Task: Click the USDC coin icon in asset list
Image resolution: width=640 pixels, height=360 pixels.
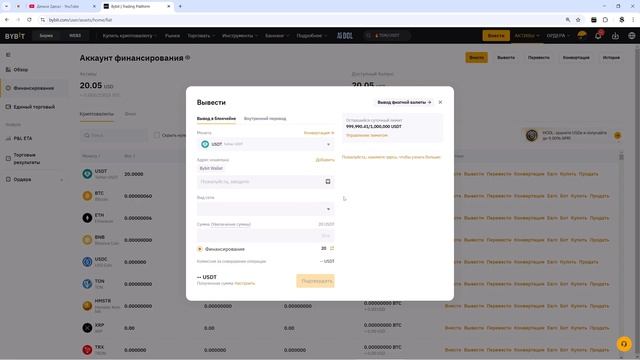Action: click(87, 262)
